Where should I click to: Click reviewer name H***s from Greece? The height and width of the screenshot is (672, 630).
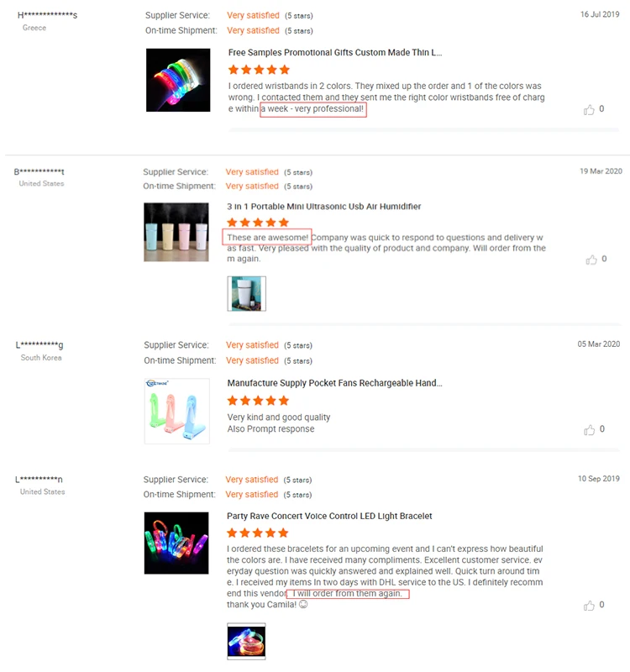47,15
